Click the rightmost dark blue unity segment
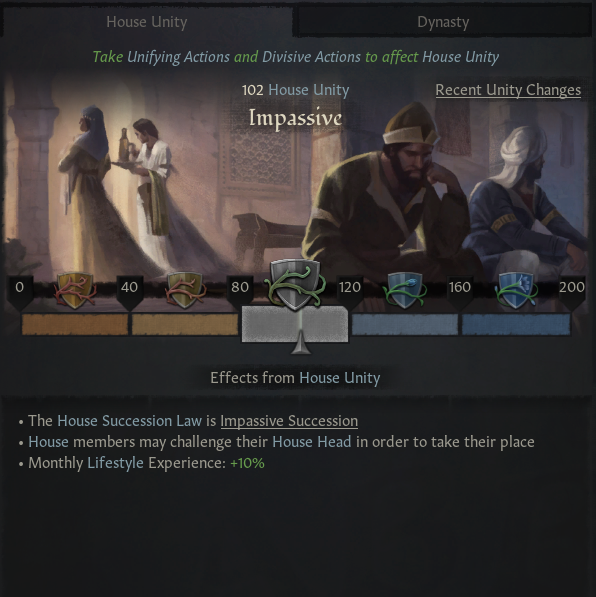 [516, 324]
